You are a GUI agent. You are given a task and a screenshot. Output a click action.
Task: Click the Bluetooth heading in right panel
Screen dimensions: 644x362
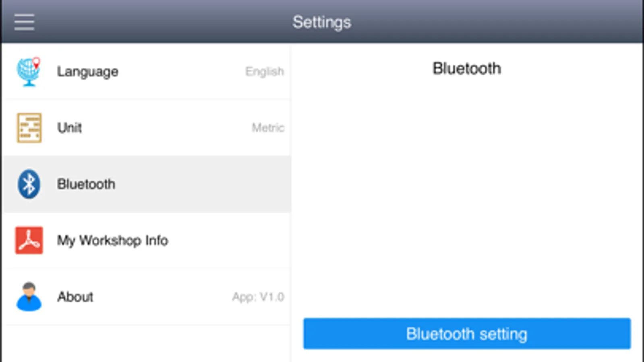coord(467,68)
